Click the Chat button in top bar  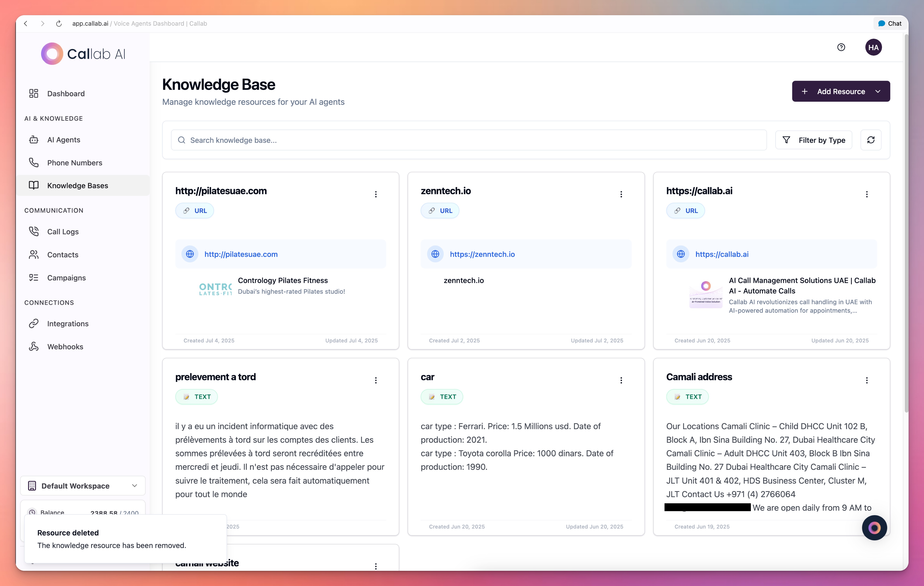pos(889,23)
